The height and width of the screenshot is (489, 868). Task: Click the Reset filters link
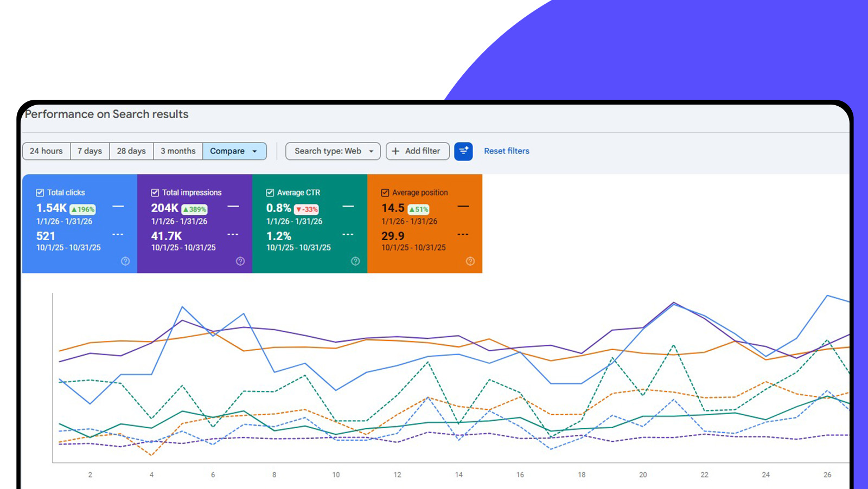click(507, 151)
